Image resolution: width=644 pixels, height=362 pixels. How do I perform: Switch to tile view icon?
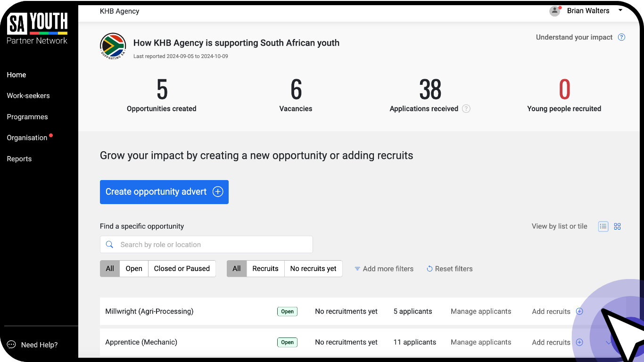[618, 226]
